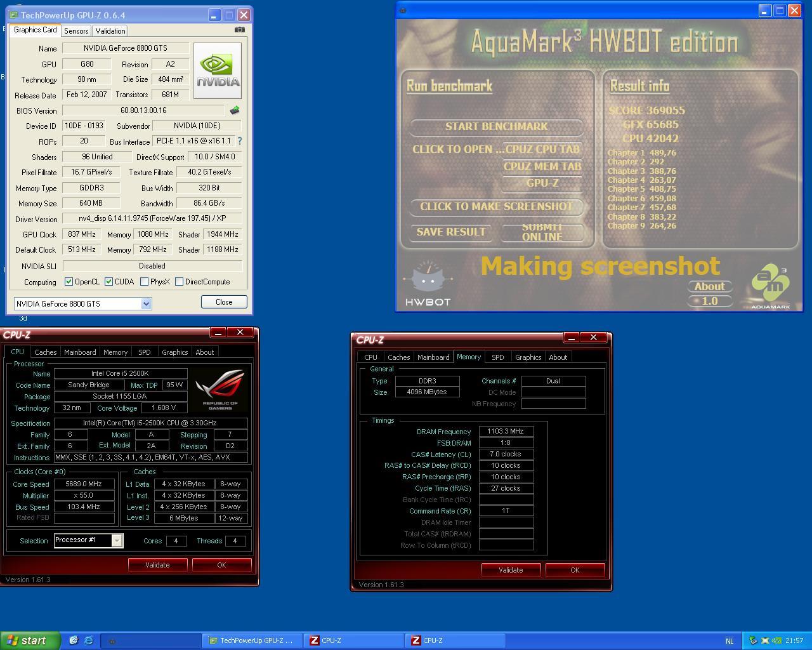
Task: Click CPUZ MEM TAB in AquaMark
Action: tap(542, 166)
